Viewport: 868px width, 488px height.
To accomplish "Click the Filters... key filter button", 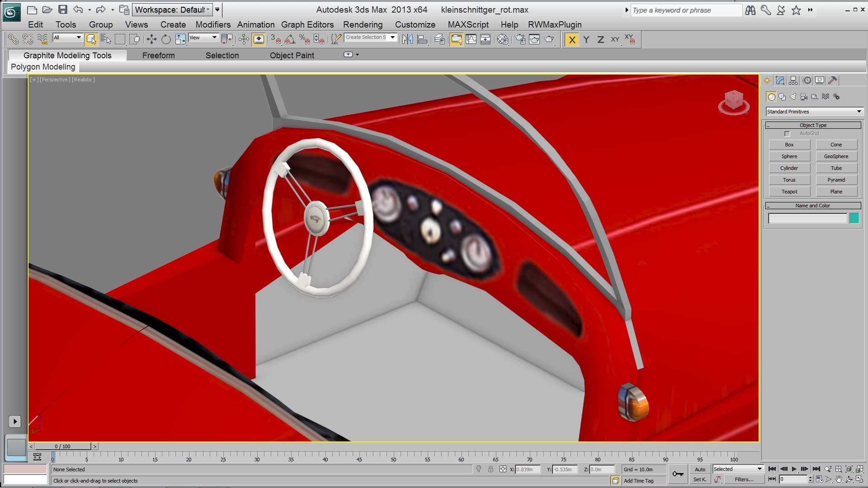I will tap(744, 480).
